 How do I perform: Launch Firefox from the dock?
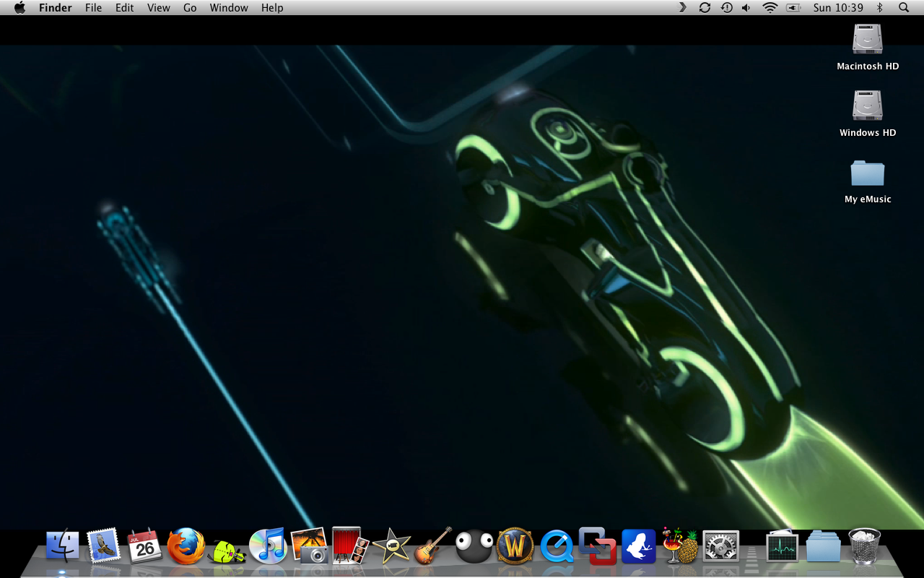[186, 546]
